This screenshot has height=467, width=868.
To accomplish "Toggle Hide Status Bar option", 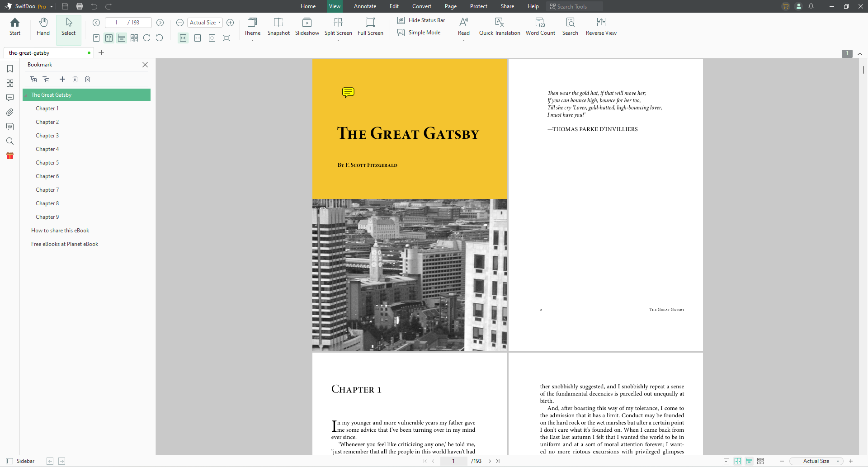I will point(421,20).
